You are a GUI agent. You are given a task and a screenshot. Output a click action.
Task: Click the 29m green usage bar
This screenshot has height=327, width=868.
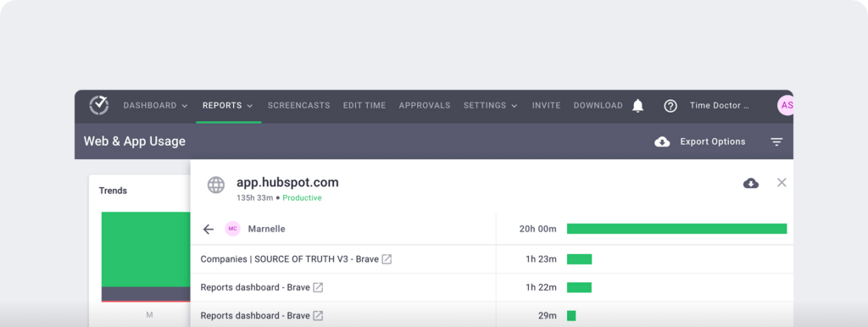[571, 316]
